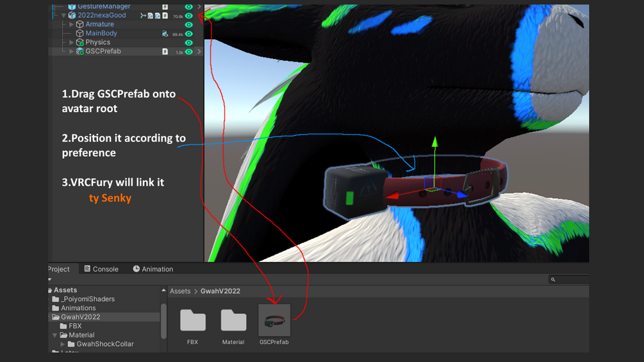The height and width of the screenshot is (362, 644).
Task: Click the project search magnifier icon
Action: coord(553,279)
